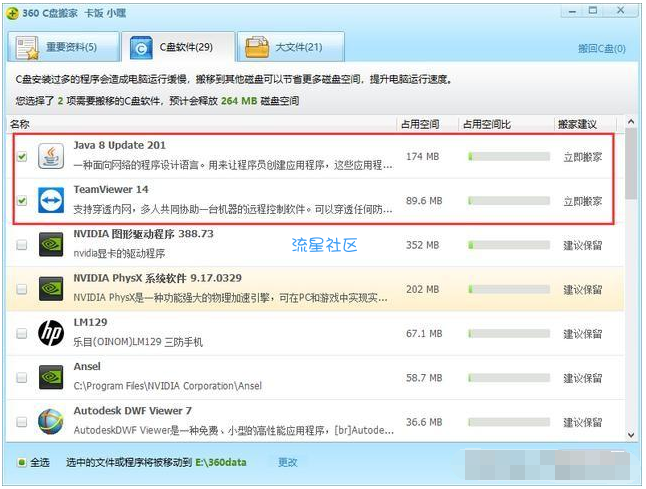Click the E:\360data destination path
This screenshot has height=489, width=646.
[x=221, y=463]
